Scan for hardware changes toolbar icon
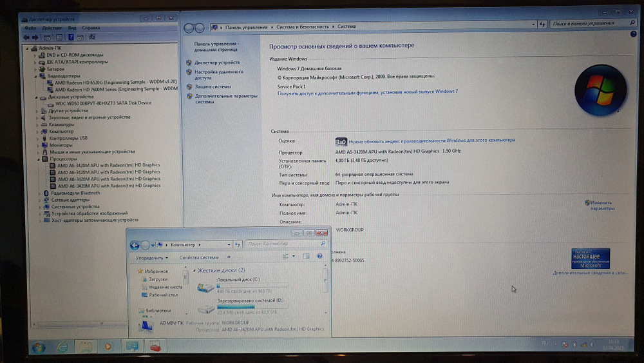This screenshot has width=644, height=363. (92, 37)
